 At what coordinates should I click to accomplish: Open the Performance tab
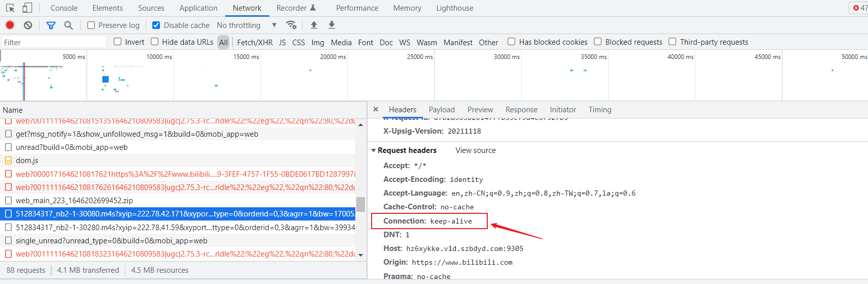[357, 8]
